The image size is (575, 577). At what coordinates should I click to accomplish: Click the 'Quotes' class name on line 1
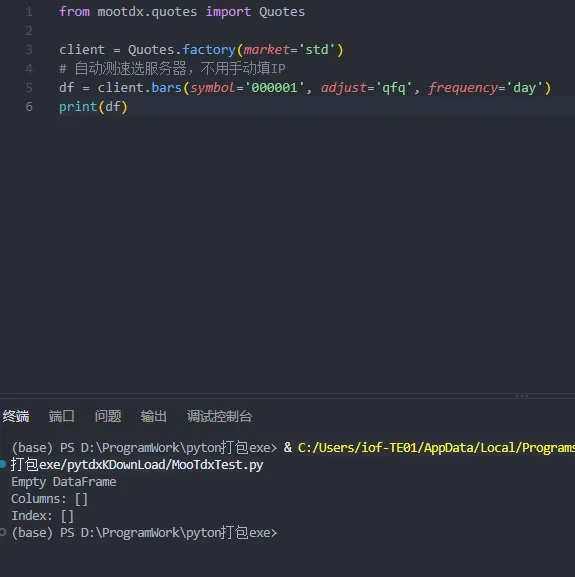point(282,12)
